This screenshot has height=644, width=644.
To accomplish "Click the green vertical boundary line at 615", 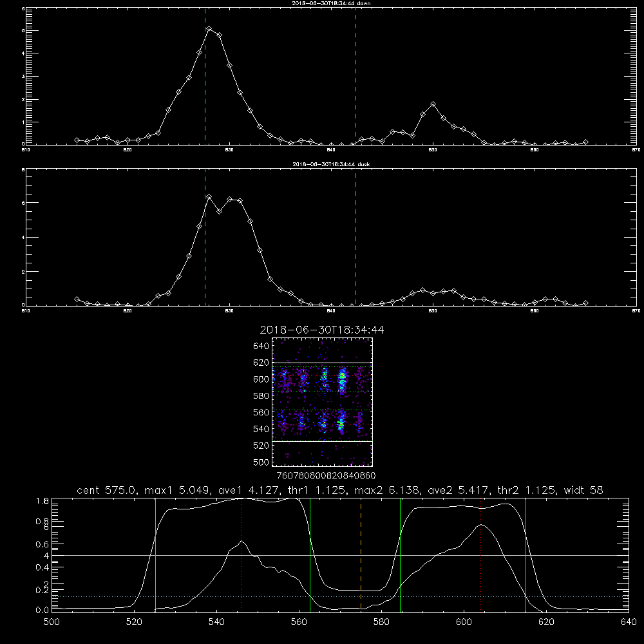I will [526, 554].
